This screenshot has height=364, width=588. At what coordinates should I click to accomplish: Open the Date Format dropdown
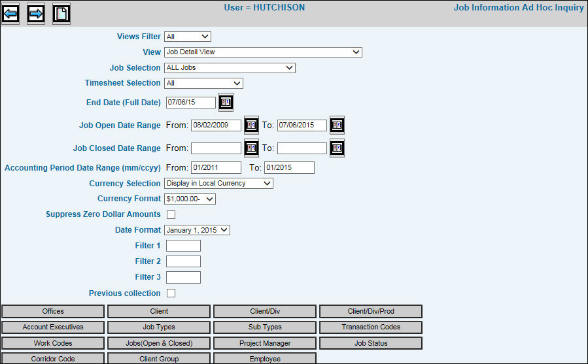tap(197, 230)
